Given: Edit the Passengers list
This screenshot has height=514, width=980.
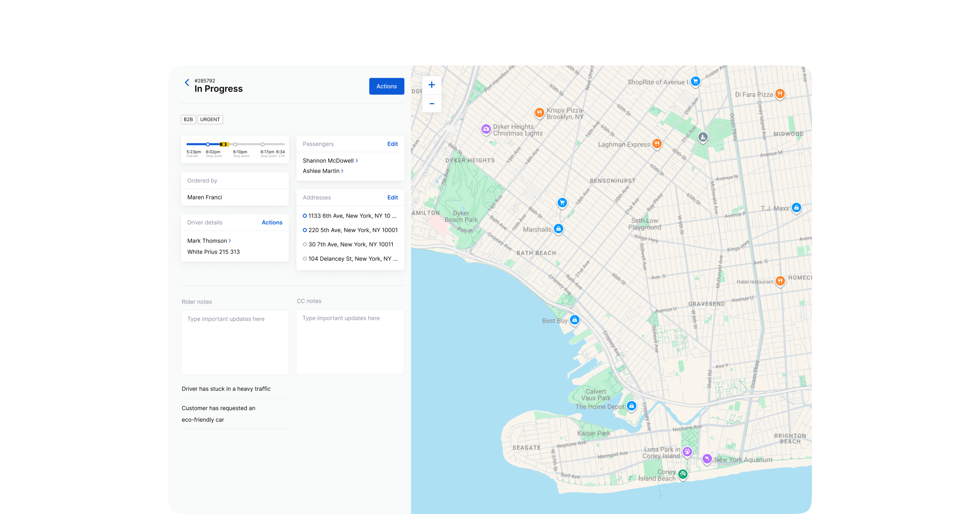Looking at the screenshot, I should (392, 144).
